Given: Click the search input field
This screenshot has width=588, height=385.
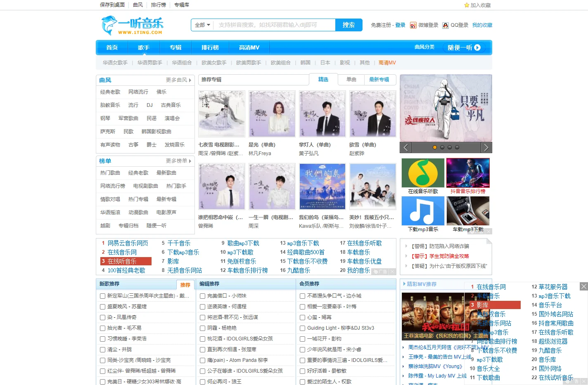Looking at the screenshot, I should click(275, 25).
